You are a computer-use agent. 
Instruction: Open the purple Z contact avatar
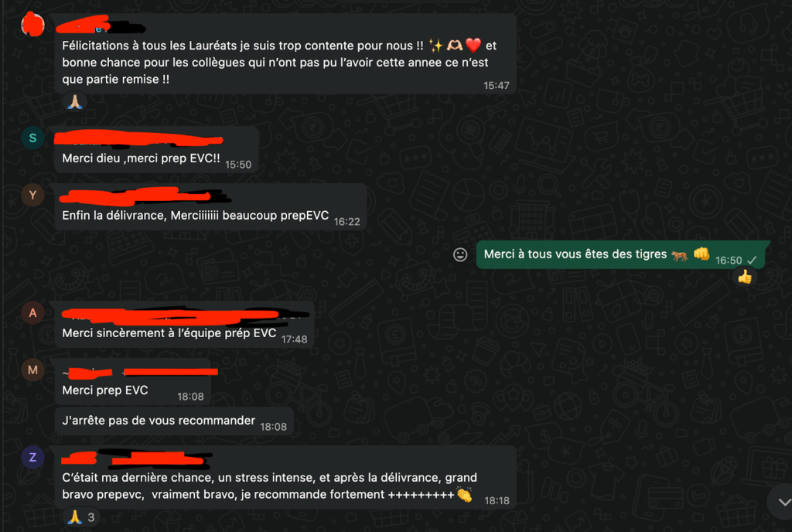(x=32, y=457)
